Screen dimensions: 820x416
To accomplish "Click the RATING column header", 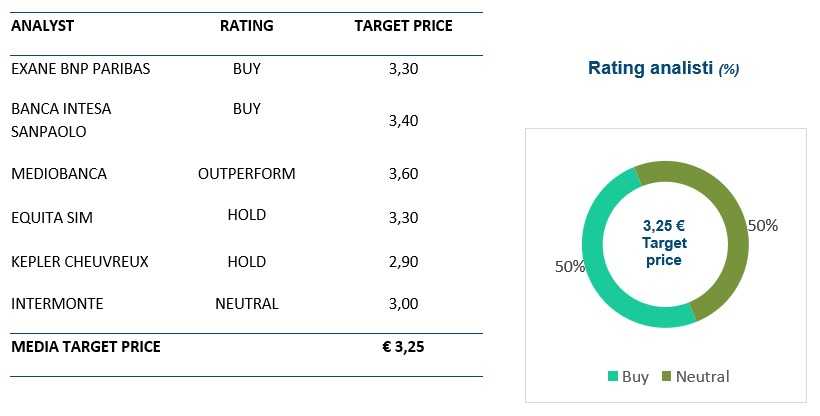I will point(246,26).
